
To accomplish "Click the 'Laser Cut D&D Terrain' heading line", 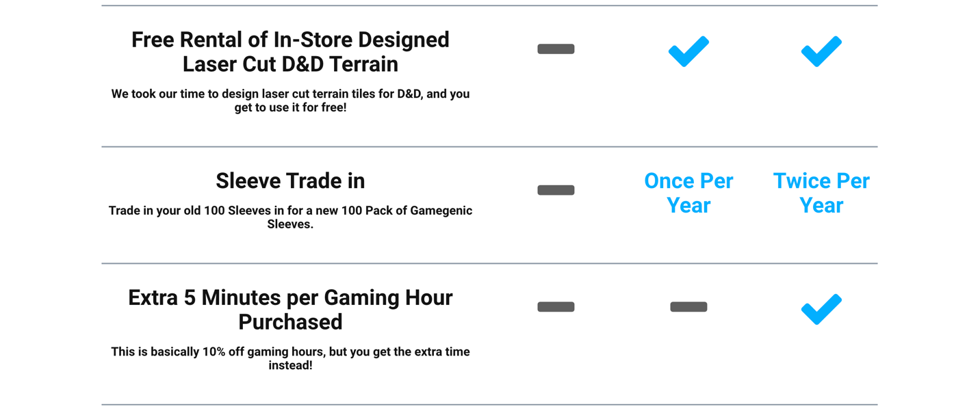I will coord(290,64).
